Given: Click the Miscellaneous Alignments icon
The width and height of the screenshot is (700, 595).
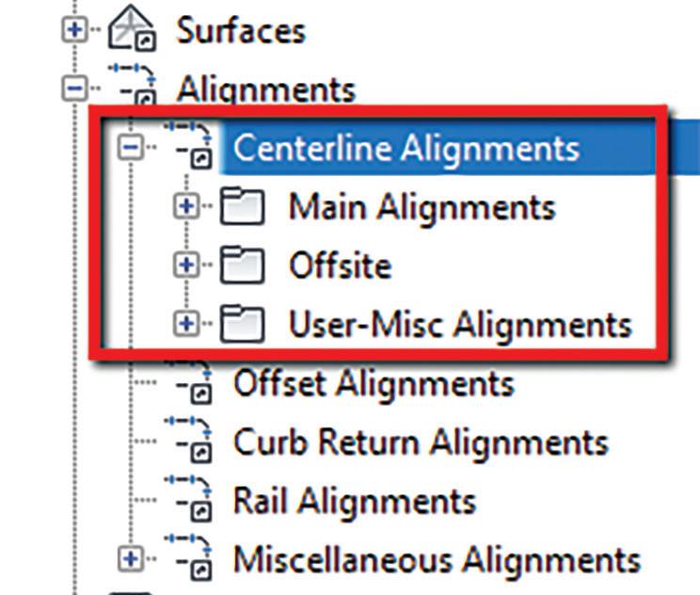Looking at the screenshot, I should [x=188, y=557].
